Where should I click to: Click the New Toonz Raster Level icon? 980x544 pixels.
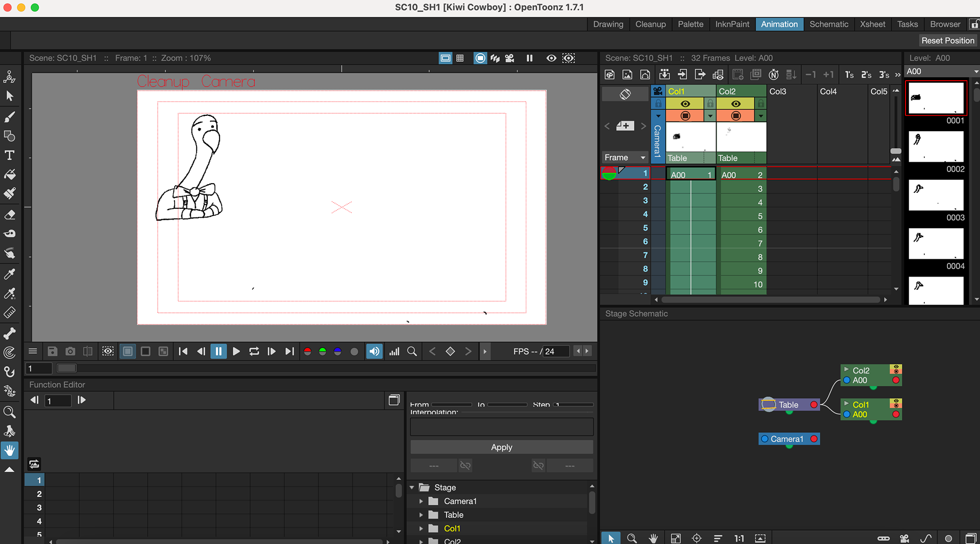(609, 75)
